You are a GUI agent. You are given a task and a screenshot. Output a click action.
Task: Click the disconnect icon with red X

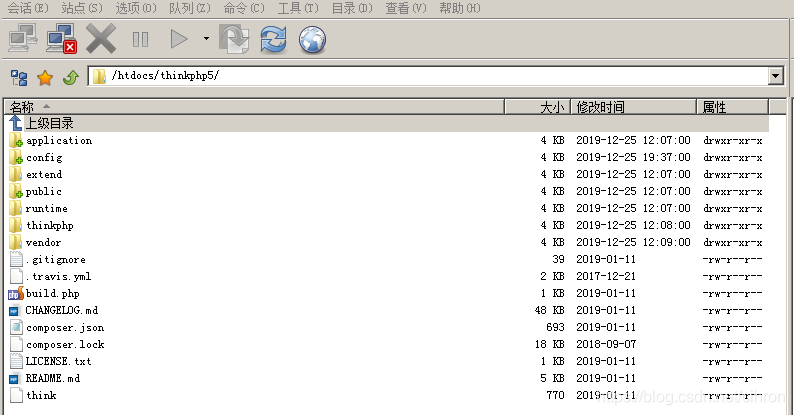61,39
